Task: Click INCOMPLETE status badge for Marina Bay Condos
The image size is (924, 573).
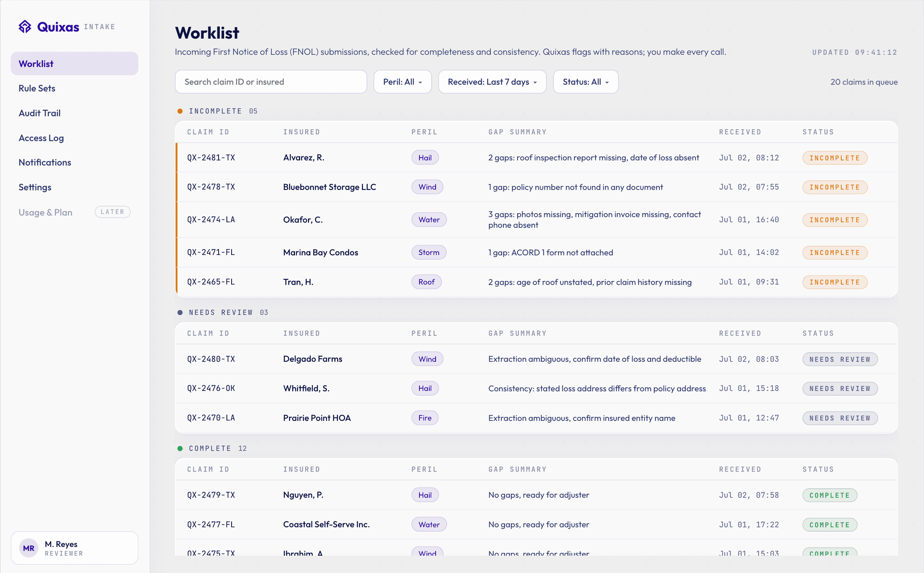Action: [x=835, y=252]
